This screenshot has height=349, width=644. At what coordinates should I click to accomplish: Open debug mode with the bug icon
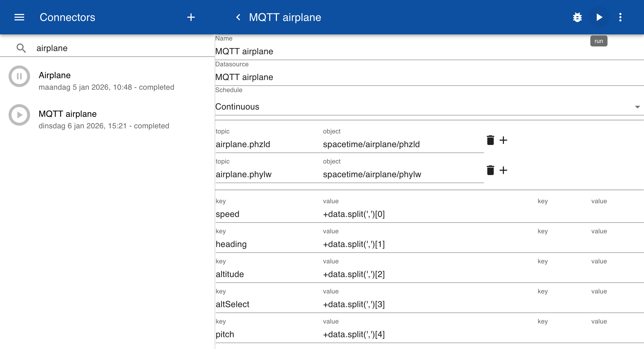tap(577, 17)
